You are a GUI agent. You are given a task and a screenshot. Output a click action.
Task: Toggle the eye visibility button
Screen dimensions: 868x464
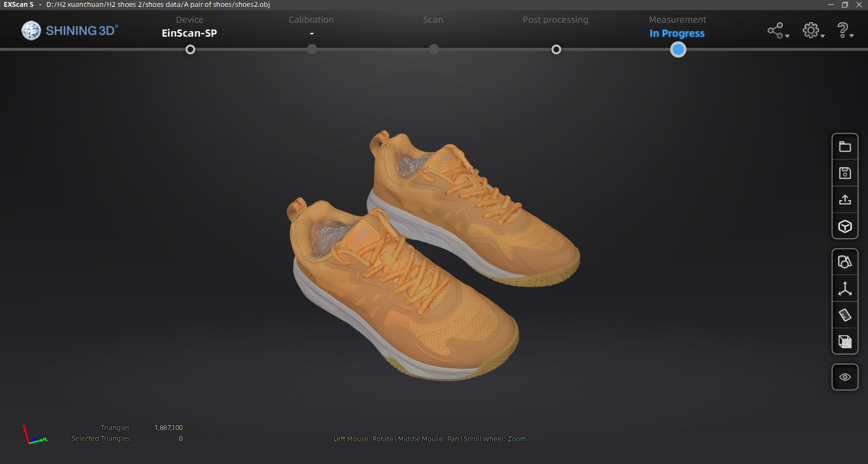(845, 377)
